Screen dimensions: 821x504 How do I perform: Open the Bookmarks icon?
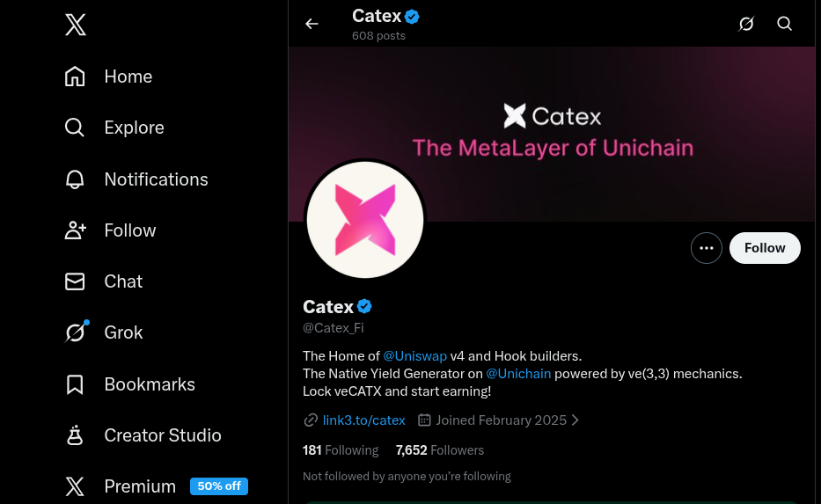pos(76,384)
